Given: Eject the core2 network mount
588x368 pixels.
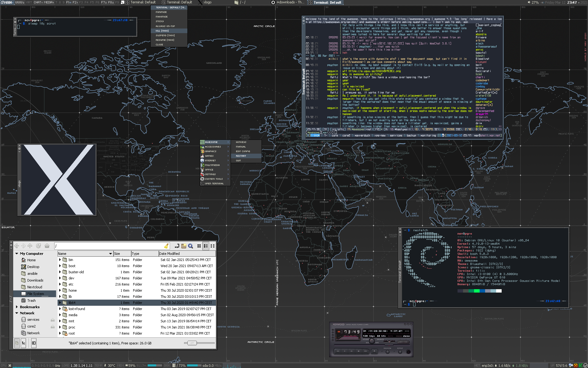Looking at the screenshot, I should pyautogui.click(x=53, y=327).
